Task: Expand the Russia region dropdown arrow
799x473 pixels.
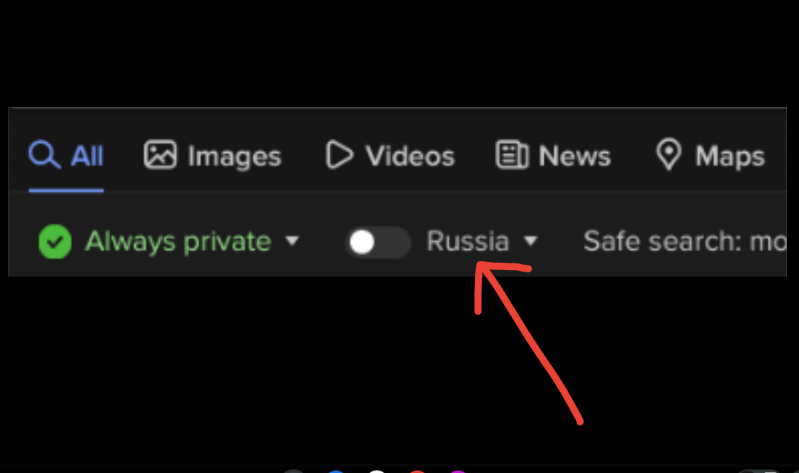Action: point(530,241)
